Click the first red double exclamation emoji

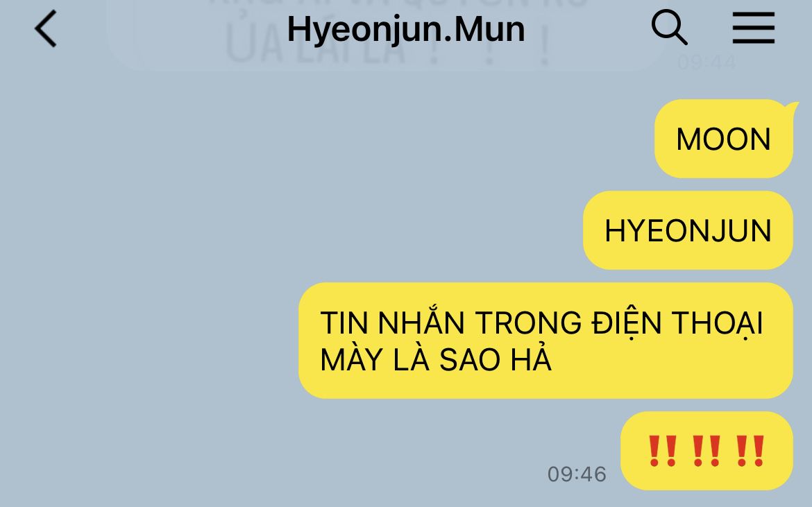click(x=662, y=451)
